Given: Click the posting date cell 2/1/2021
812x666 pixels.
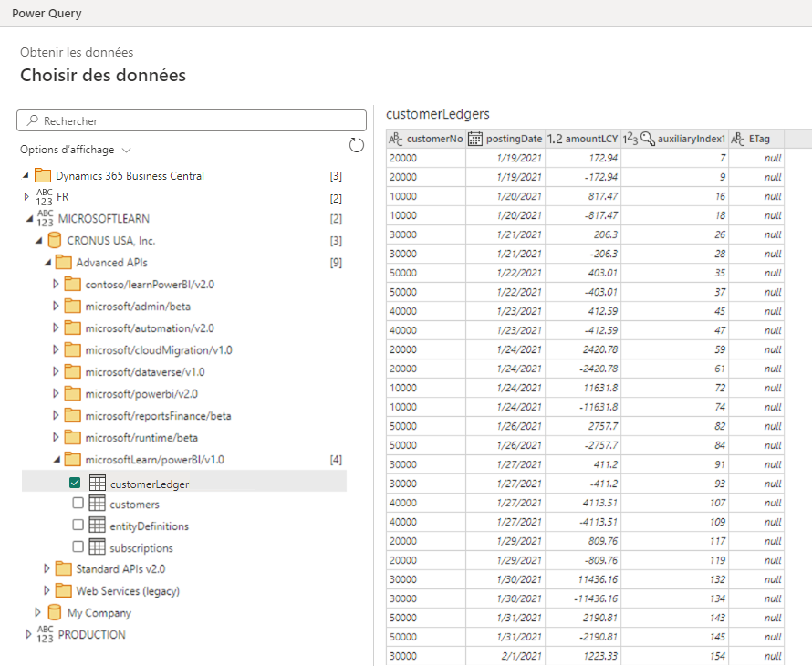Looking at the screenshot, I should tap(505, 656).
